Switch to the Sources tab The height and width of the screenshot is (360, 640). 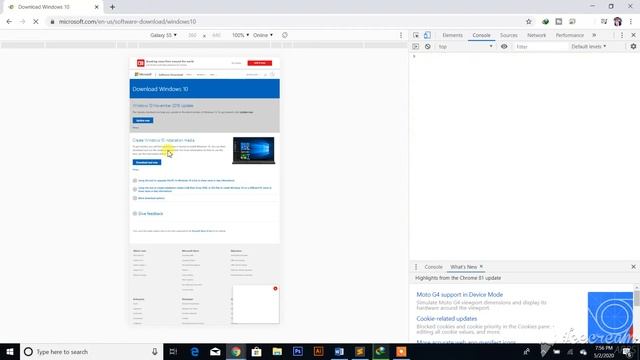coord(509,35)
